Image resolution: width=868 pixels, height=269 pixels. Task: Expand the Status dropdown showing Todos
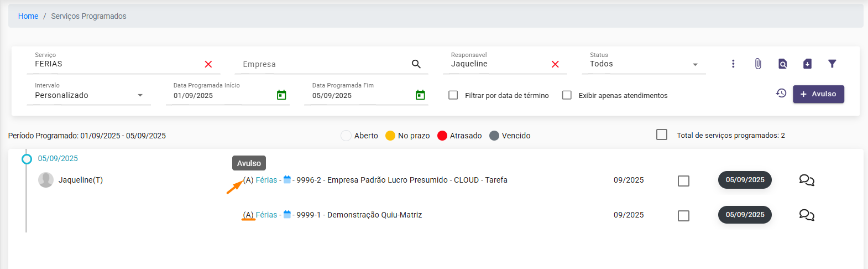coord(695,65)
